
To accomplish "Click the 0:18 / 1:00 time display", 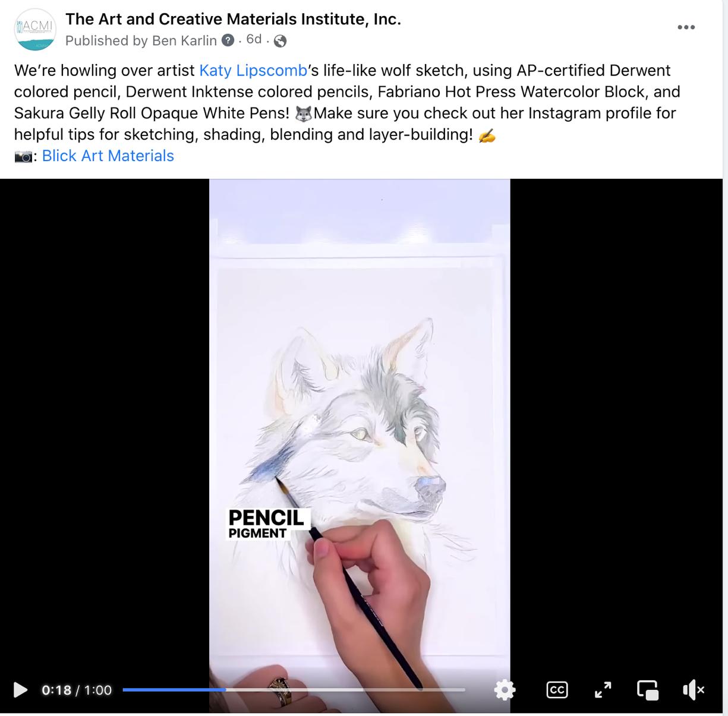I will point(77,690).
